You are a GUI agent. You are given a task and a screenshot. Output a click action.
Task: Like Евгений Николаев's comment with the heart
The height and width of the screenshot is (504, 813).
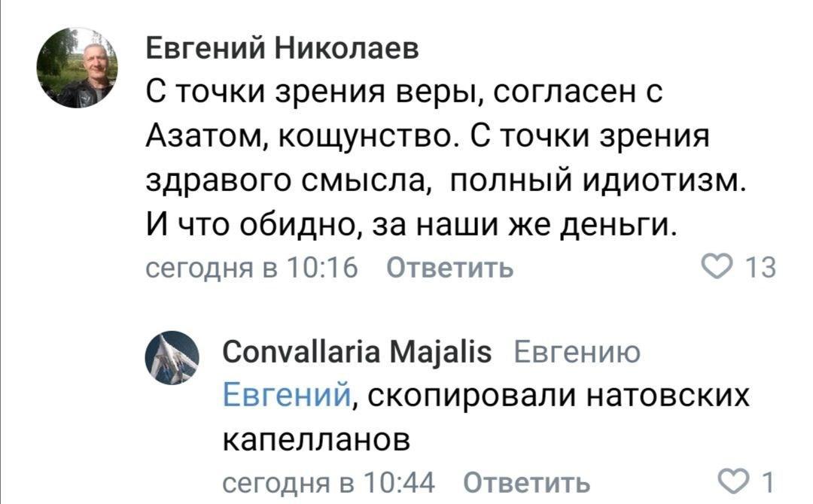point(717,267)
